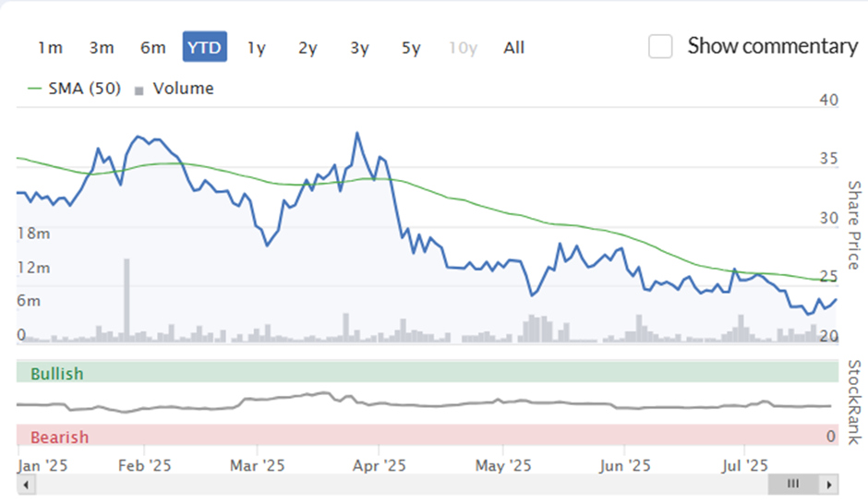Viewport: 868px width, 504px height.
Task: Click the scrollbar right arrow
Action: click(x=828, y=485)
